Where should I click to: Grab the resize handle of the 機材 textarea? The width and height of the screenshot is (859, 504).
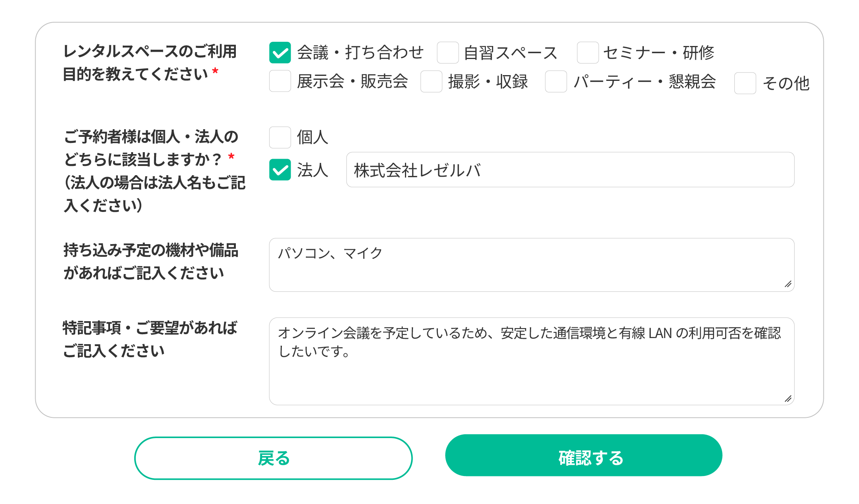(788, 284)
